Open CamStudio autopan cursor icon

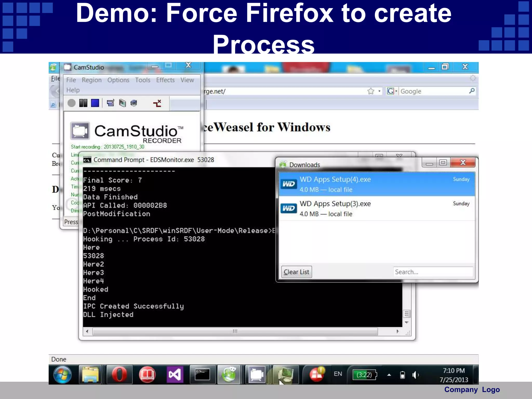pyautogui.click(x=122, y=103)
